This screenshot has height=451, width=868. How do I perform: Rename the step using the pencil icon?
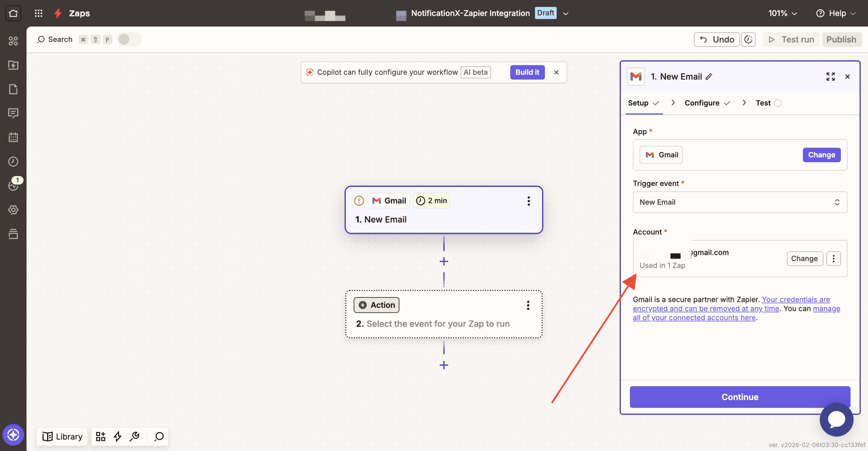click(x=709, y=77)
